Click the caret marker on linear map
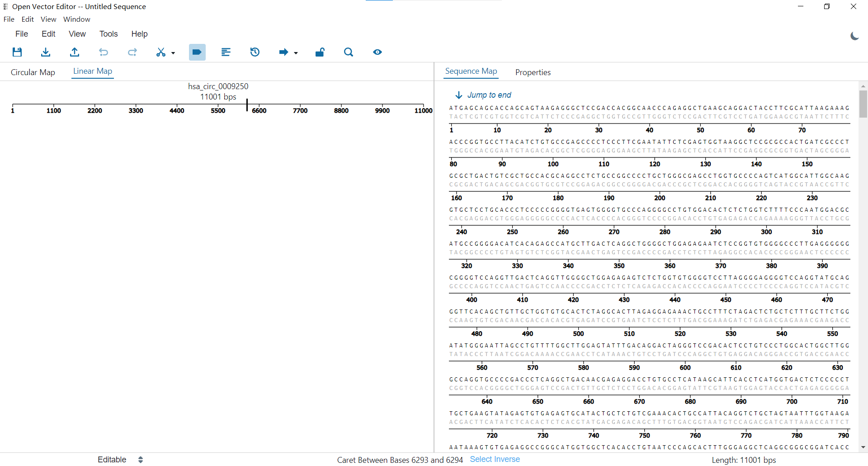Viewport: 868px width, 466px height. point(247,105)
